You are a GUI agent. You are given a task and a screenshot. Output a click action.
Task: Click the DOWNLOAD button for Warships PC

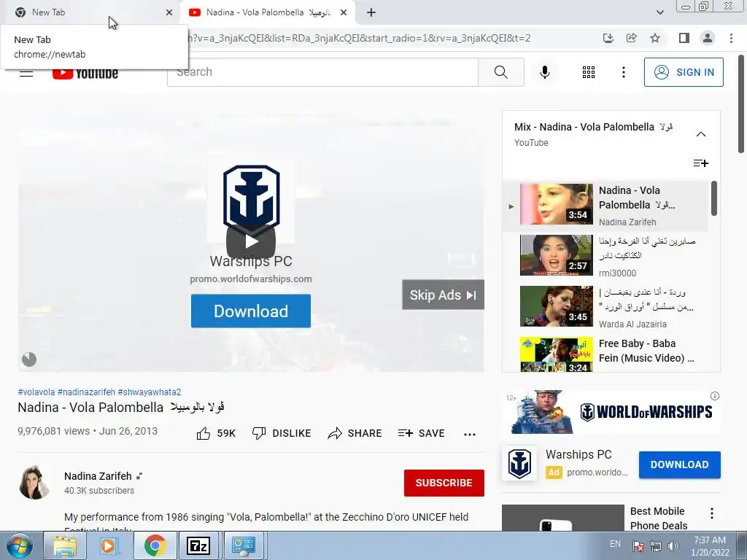pos(679,464)
